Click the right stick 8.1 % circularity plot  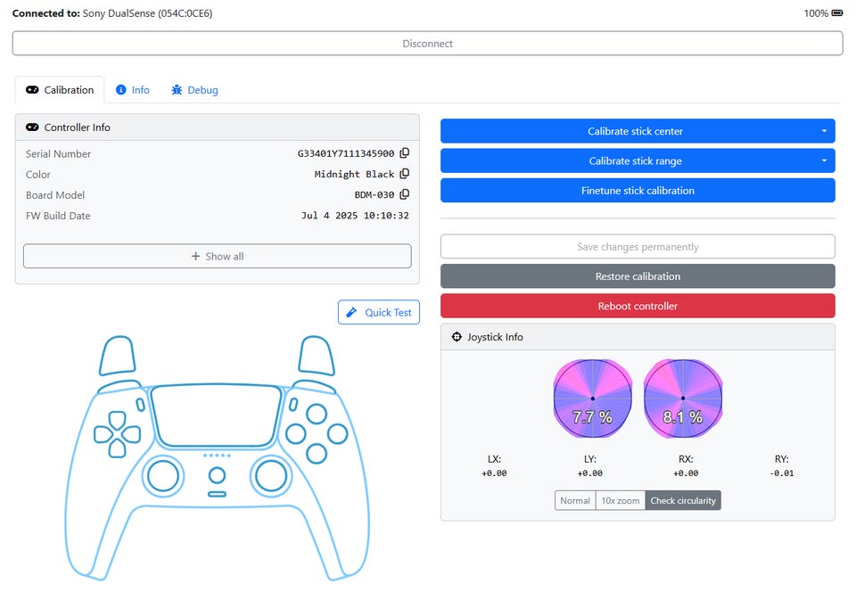pyautogui.click(x=683, y=398)
